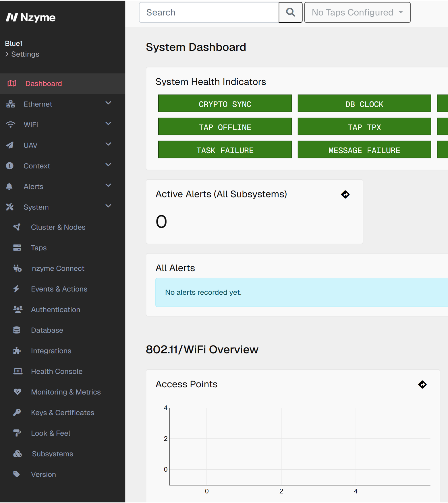Click the magnifying glass search icon
This screenshot has height=503, width=448.
tap(290, 12)
